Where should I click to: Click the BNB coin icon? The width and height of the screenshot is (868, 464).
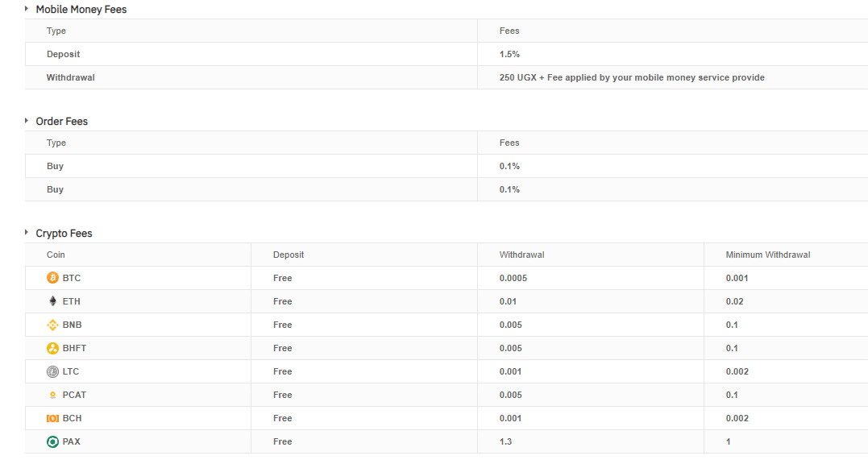52,325
